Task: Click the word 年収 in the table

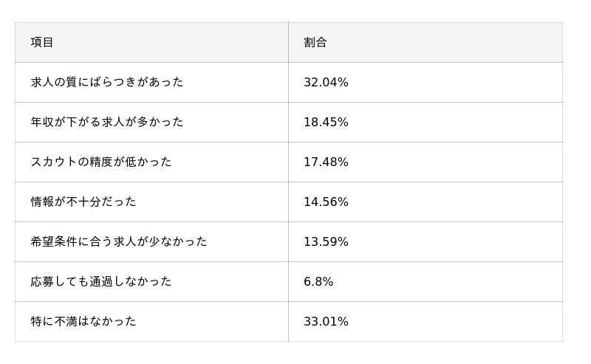Action: (x=42, y=123)
